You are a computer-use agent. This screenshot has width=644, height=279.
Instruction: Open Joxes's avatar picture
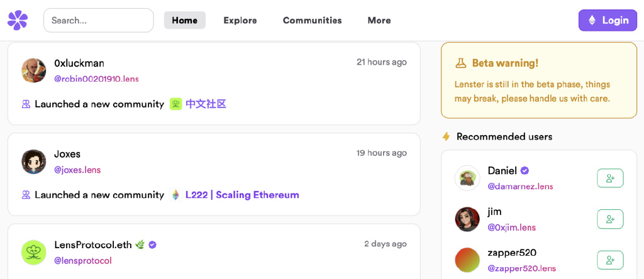34,161
